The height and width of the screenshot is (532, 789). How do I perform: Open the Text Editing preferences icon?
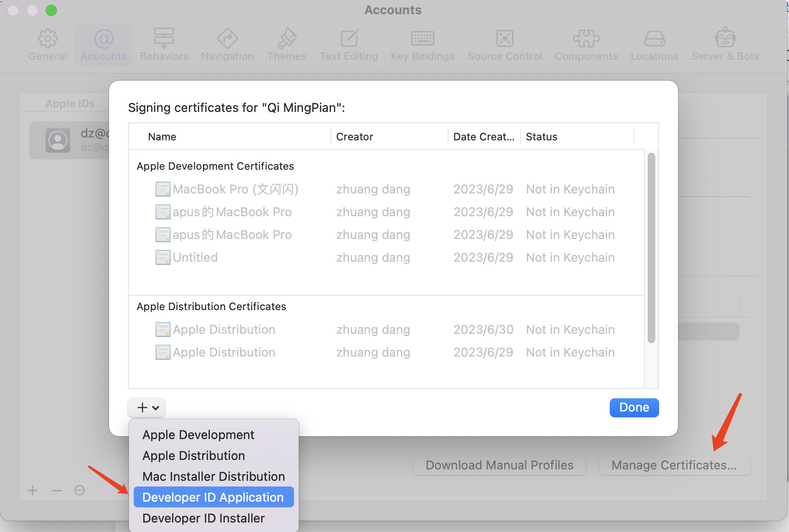pos(349,38)
